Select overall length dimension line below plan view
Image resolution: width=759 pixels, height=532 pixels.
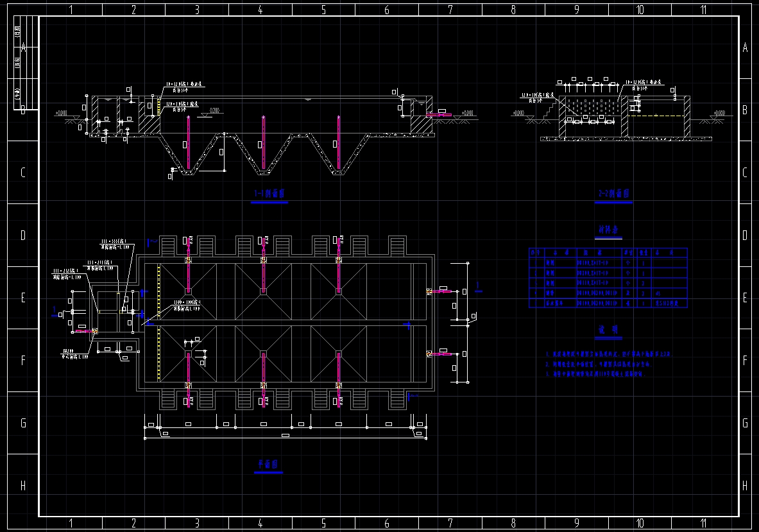286,438
